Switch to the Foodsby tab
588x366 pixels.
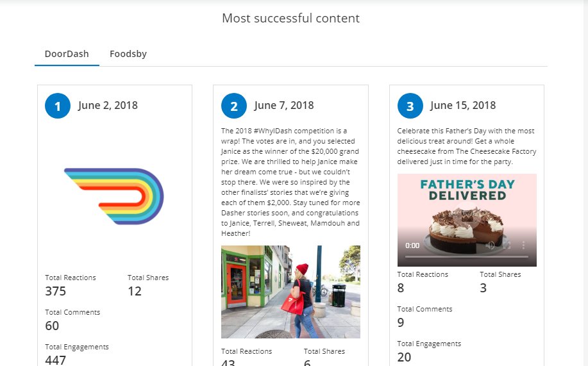128,54
